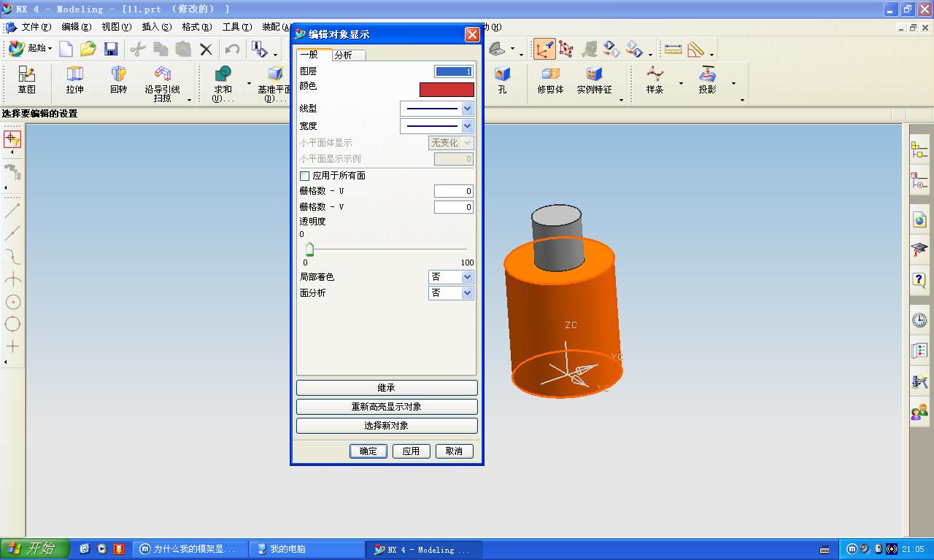
Task: Open a part file with the folder icon
Action: [x=88, y=49]
